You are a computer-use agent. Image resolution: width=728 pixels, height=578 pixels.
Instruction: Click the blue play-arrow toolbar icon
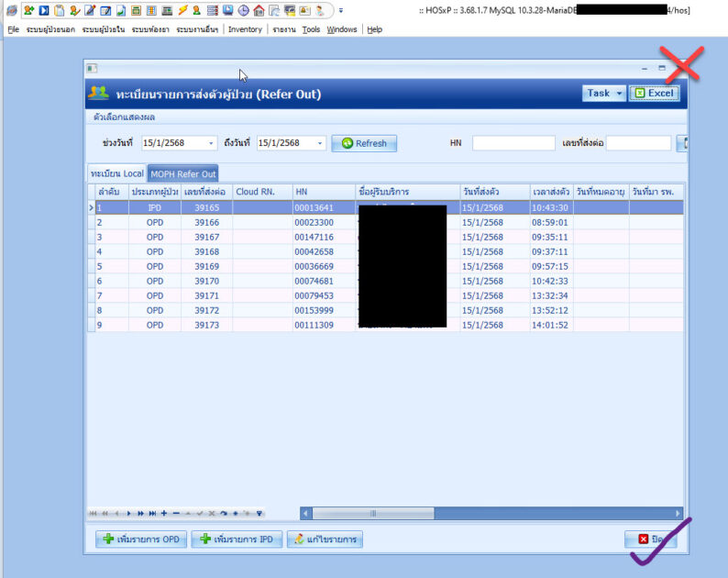pyautogui.click(x=43, y=11)
